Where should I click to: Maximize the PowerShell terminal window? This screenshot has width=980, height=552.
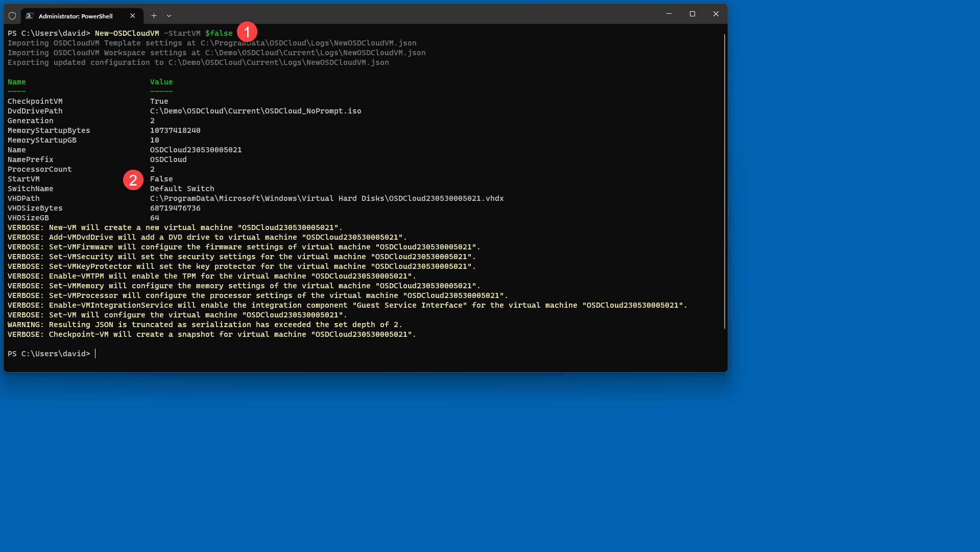coord(692,14)
